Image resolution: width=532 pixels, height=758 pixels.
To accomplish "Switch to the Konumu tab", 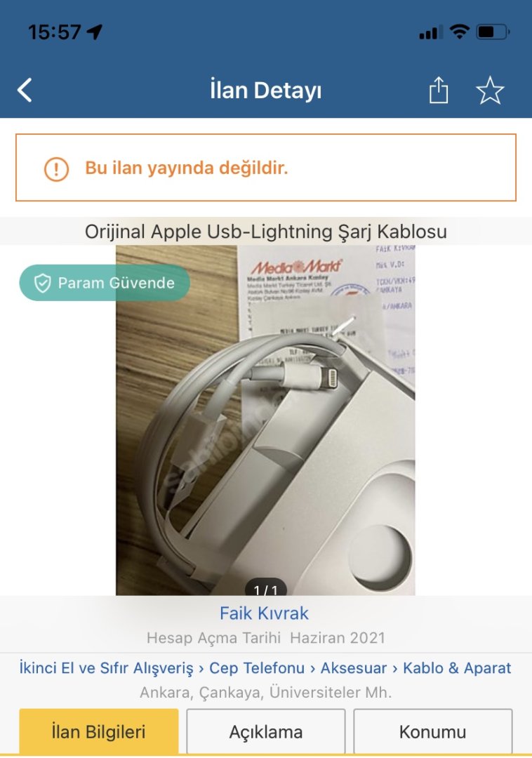I will (x=432, y=731).
